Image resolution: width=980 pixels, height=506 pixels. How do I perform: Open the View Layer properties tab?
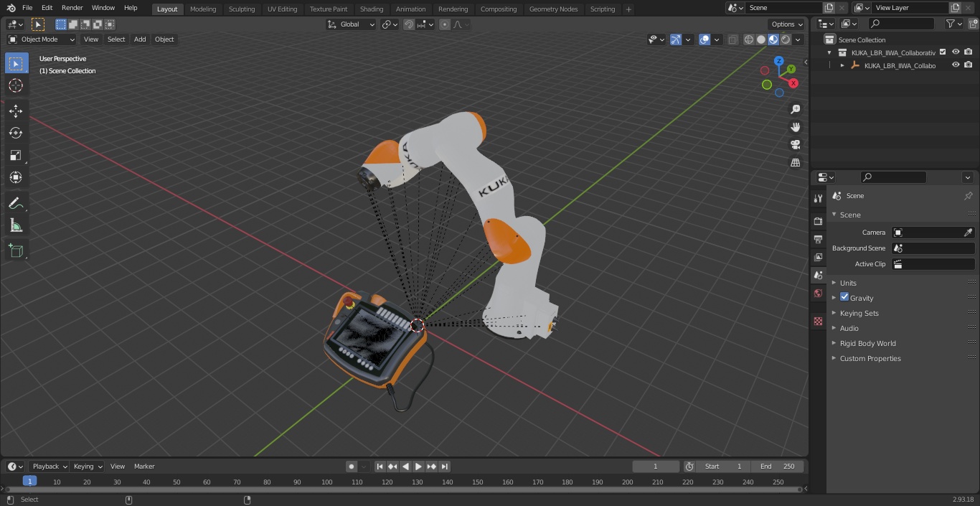[818, 257]
